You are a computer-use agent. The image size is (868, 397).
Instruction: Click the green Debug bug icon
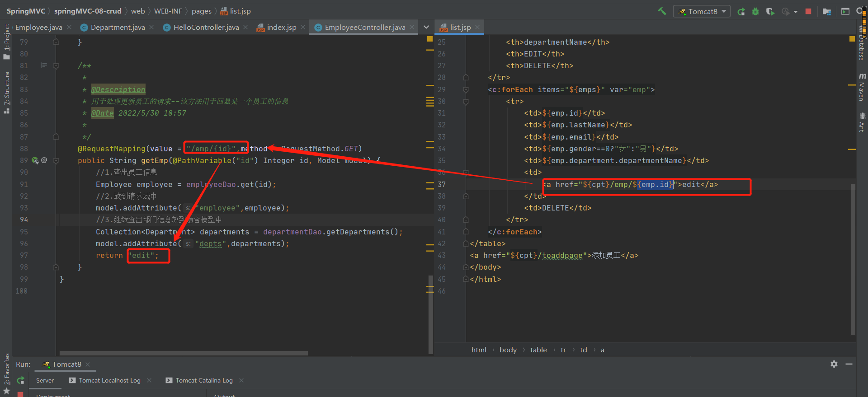(x=755, y=11)
